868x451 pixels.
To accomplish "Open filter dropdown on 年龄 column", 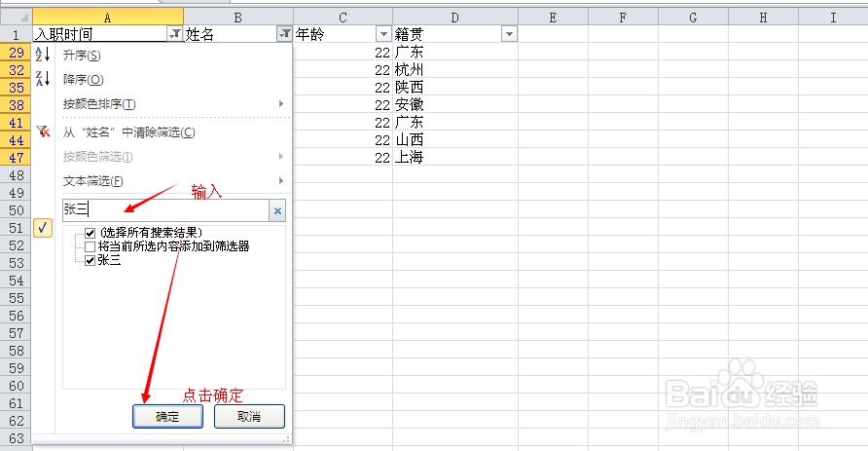I will tap(383, 34).
